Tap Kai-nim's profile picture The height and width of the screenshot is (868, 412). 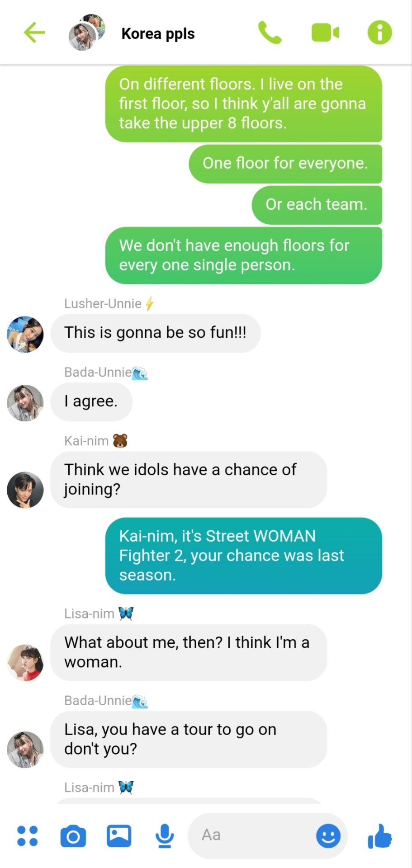(x=25, y=490)
